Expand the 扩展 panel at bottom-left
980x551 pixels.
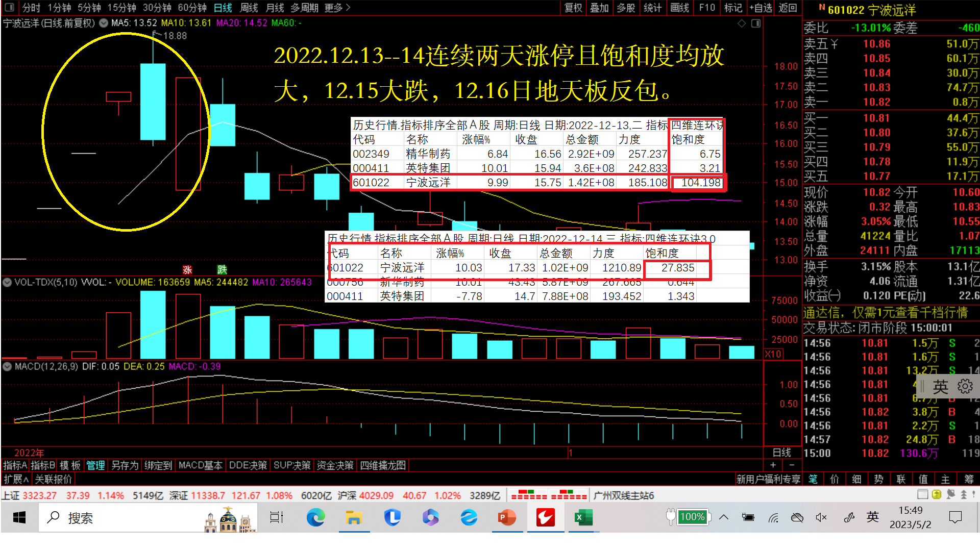tap(16, 479)
